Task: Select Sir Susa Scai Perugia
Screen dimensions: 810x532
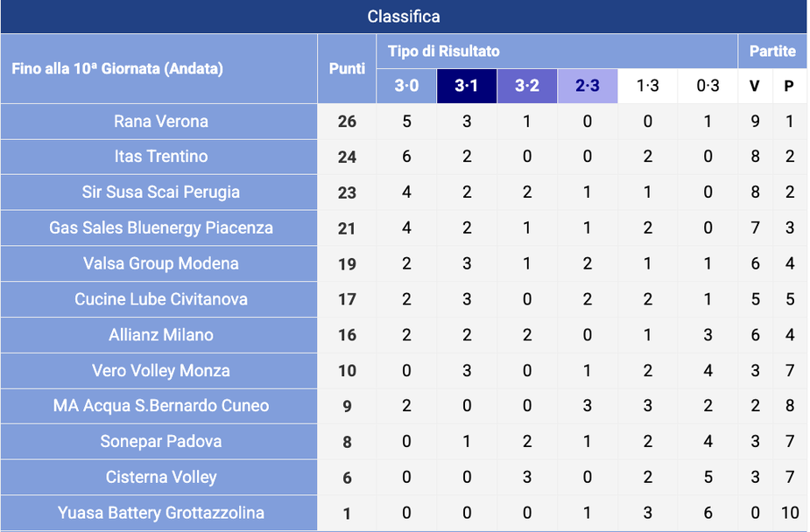Action: click(x=161, y=192)
